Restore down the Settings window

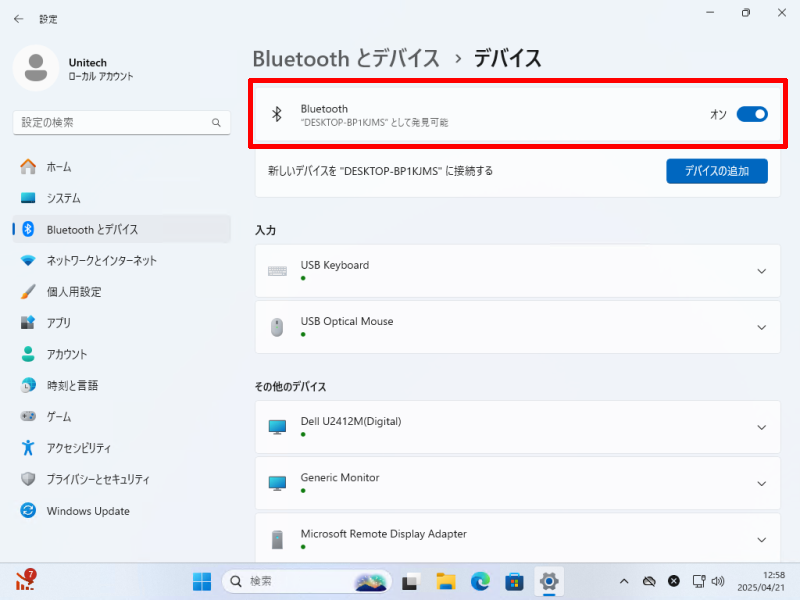[x=745, y=13]
